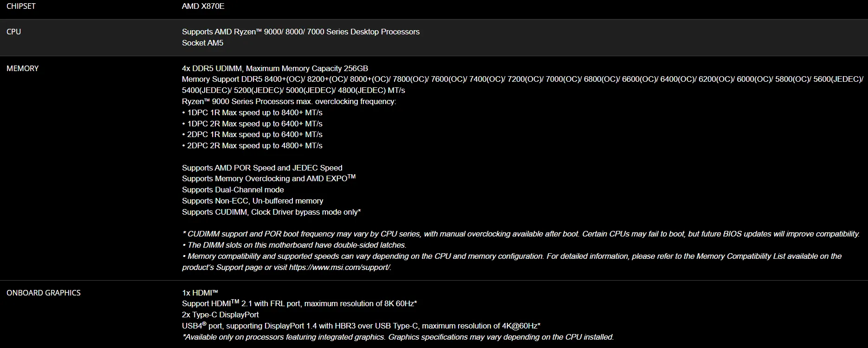Viewport: 868px width, 348px height.
Task: Click the ONBOARD GRAPHICS row label
Action: (44, 293)
